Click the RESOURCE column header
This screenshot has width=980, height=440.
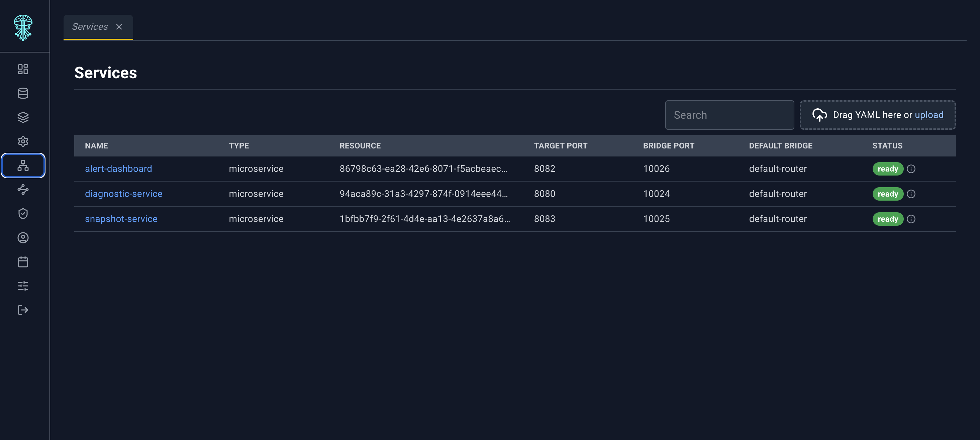(360, 146)
